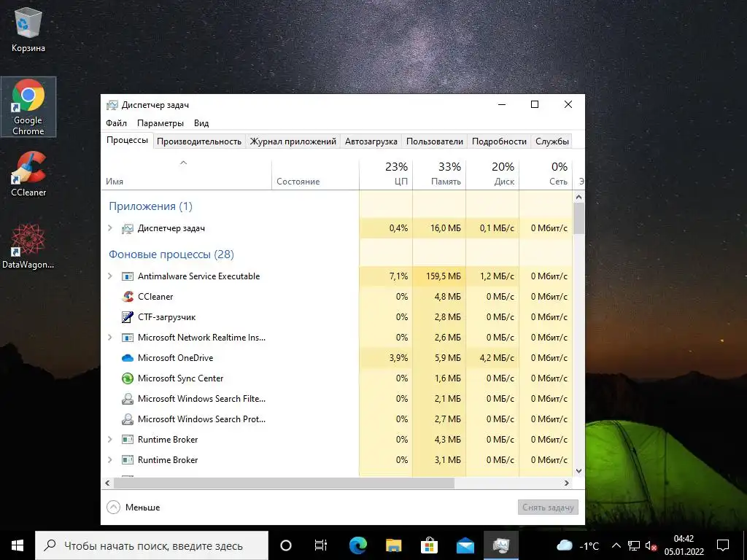747x560 pixels.
Task: Click the Фоновые процессы (28) group header
Action: (x=171, y=254)
